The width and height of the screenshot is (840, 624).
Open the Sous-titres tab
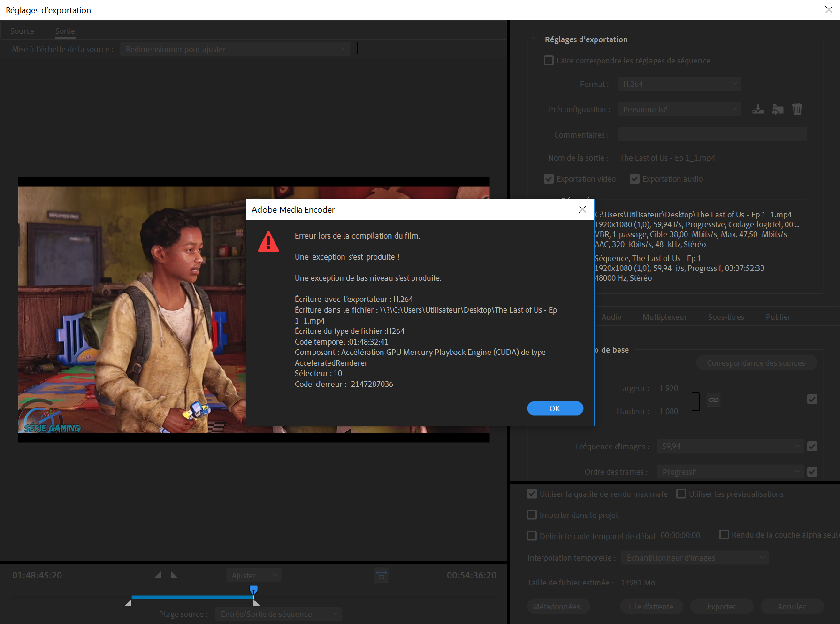pyautogui.click(x=726, y=317)
